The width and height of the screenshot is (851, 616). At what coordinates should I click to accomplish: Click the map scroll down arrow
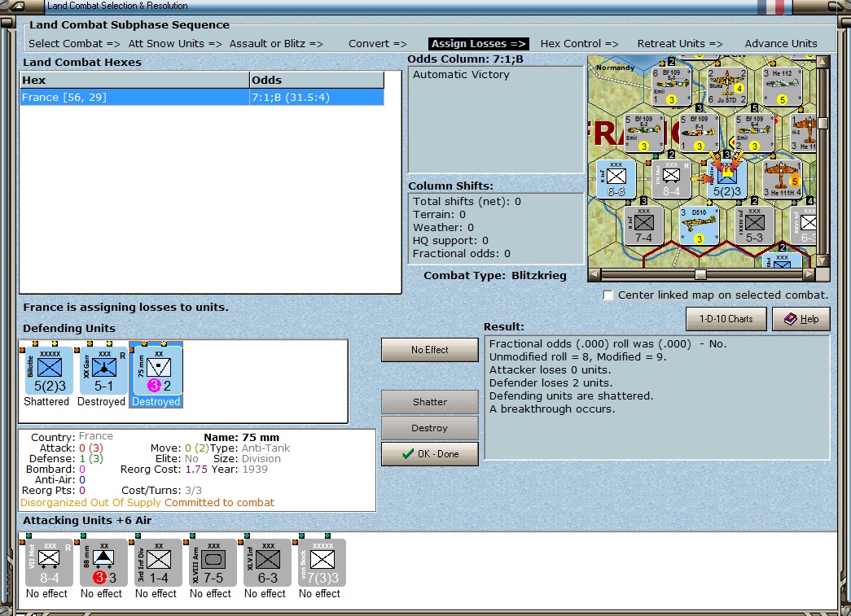[822, 261]
